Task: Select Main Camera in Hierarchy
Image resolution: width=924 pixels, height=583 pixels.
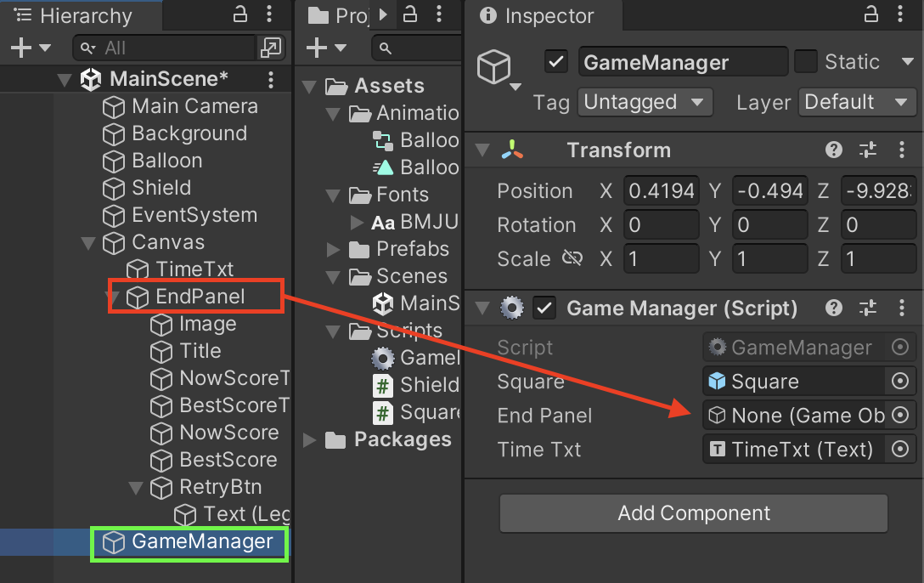Action: tap(180, 107)
